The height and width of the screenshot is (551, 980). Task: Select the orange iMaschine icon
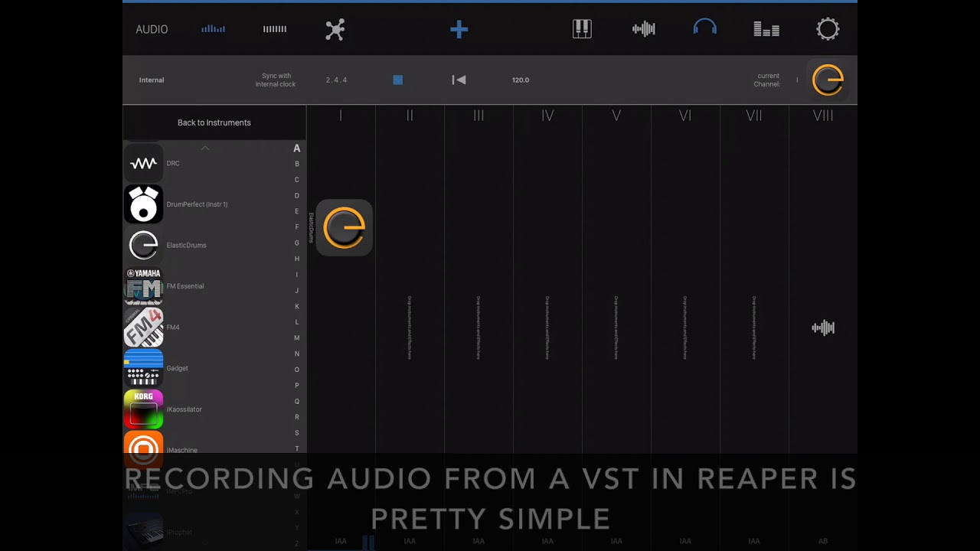143,449
